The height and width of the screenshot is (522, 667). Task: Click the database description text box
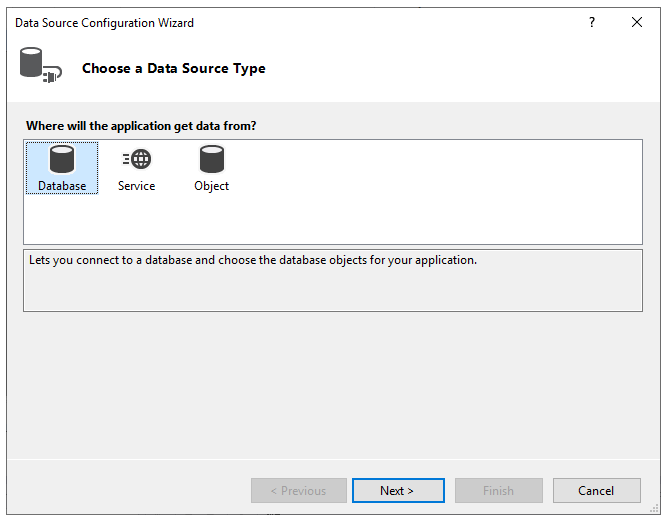pyautogui.click(x=332, y=285)
